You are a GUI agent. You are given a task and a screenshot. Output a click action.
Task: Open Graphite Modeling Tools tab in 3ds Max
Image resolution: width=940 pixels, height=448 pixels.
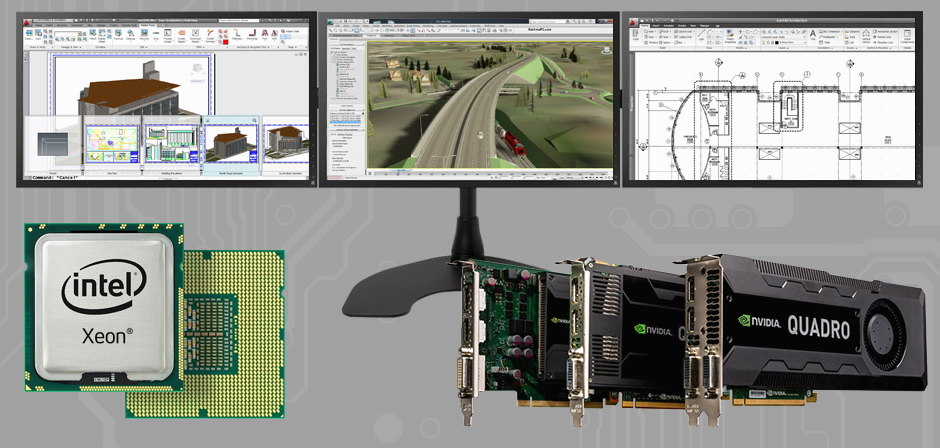point(346,35)
